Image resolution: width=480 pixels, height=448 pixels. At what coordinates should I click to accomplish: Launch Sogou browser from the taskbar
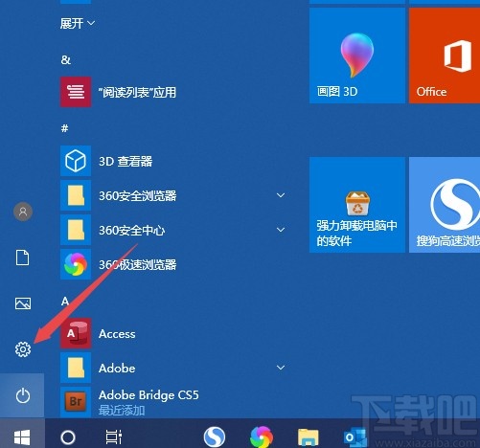pyautogui.click(x=215, y=437)
